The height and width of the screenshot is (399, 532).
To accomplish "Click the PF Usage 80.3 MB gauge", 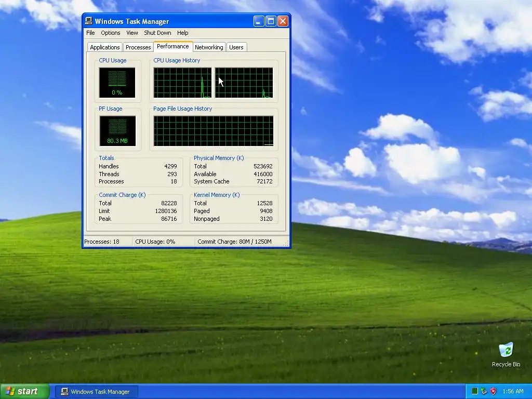I will [x=117, y=131].
